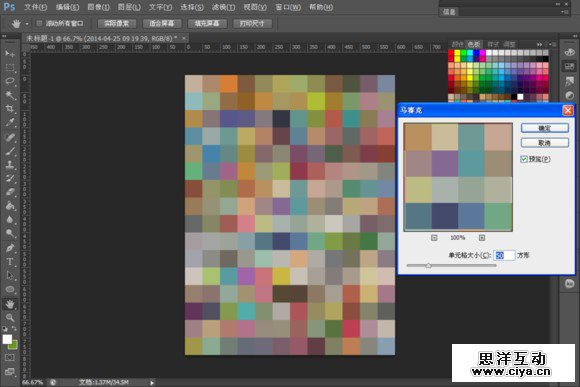Select the Path Selection tool

click(x=10, y=276)
